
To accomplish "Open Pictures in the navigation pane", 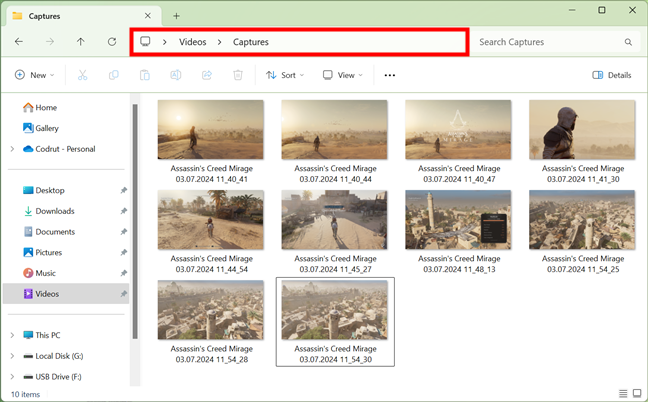I will click(x=42, y=252).
